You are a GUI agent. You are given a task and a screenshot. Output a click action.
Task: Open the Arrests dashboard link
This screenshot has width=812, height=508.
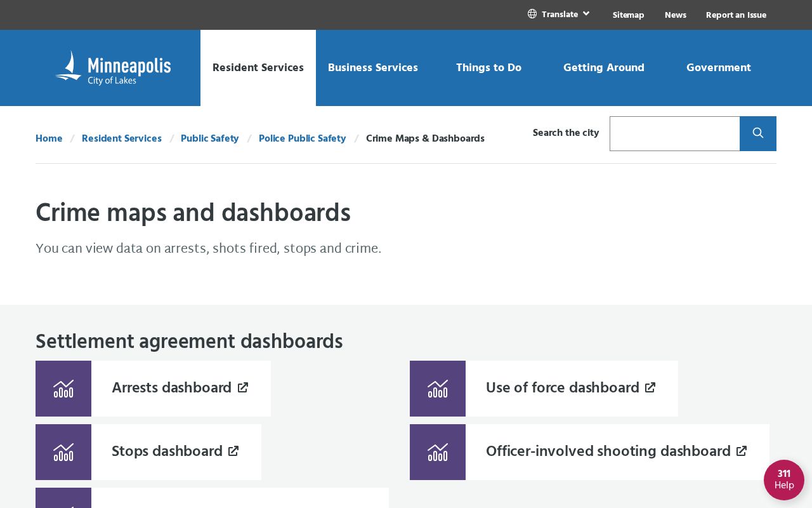tap(172, 388)
